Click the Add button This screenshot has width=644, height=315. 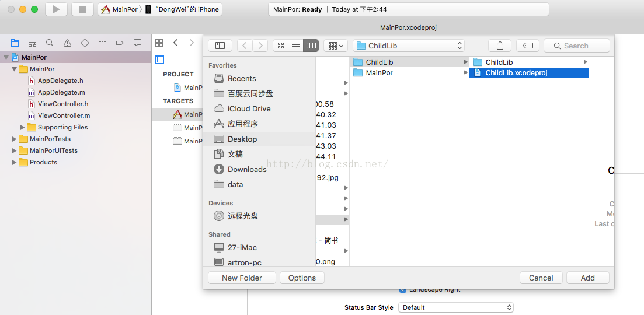(x=588, y=278)
